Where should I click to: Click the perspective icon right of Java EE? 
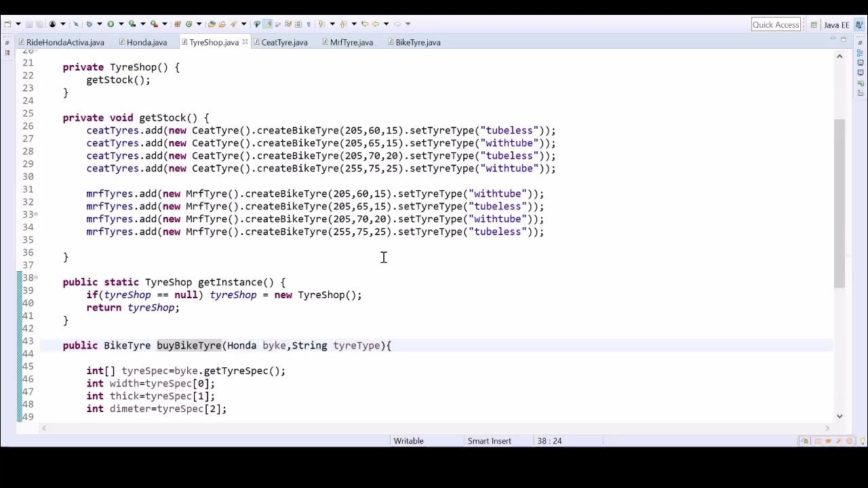(x=859, y=24)
